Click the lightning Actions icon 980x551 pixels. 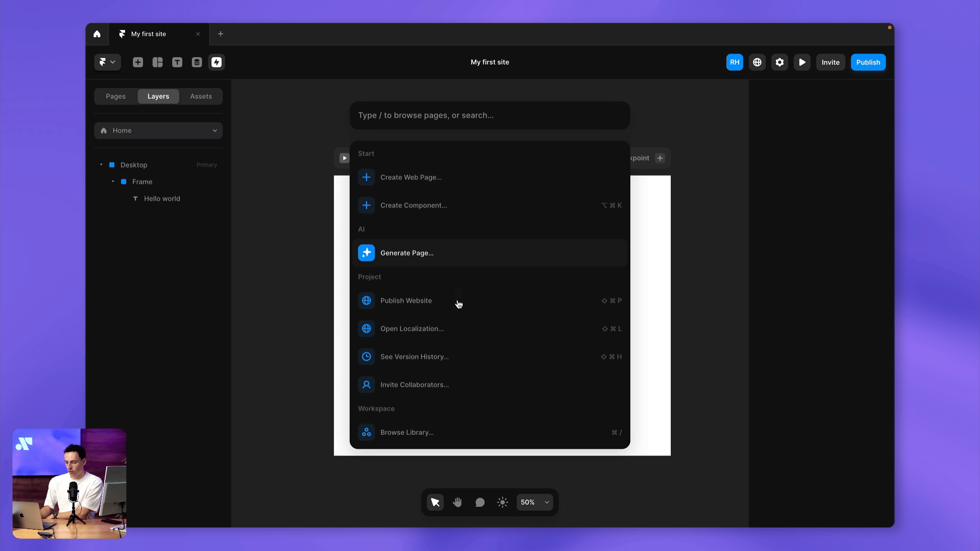216,62
